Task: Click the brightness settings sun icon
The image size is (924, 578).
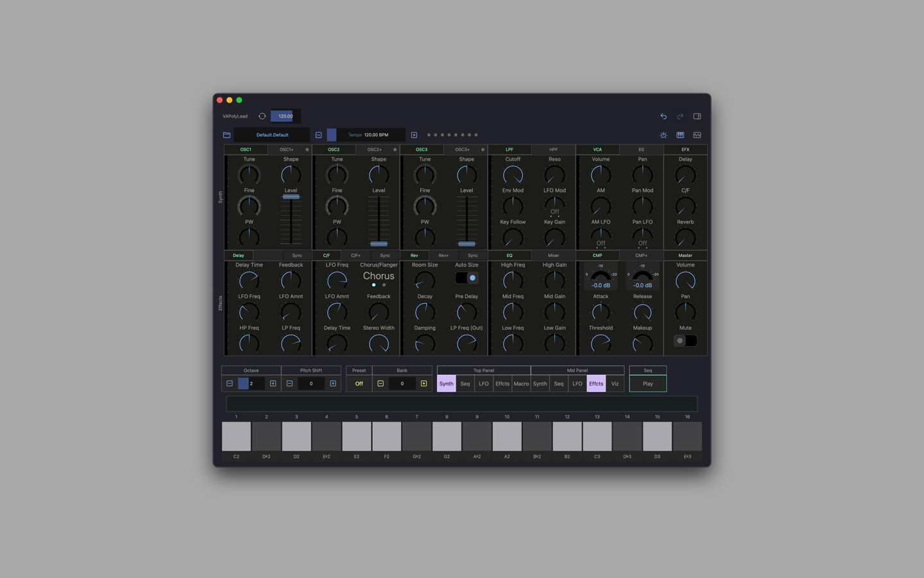Action: pyautogui.click(x=663, y=135)
